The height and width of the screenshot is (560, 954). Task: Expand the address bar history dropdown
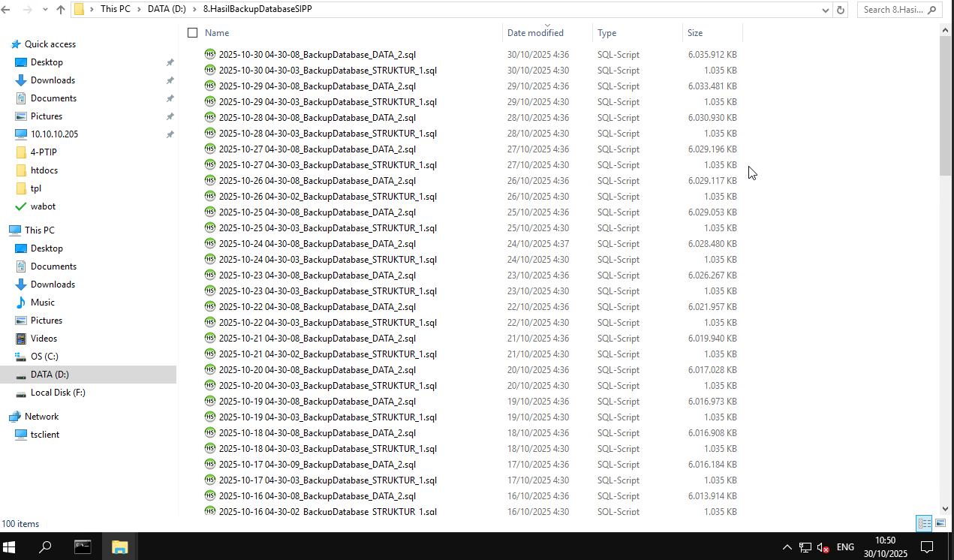click(x=826, y=10)
